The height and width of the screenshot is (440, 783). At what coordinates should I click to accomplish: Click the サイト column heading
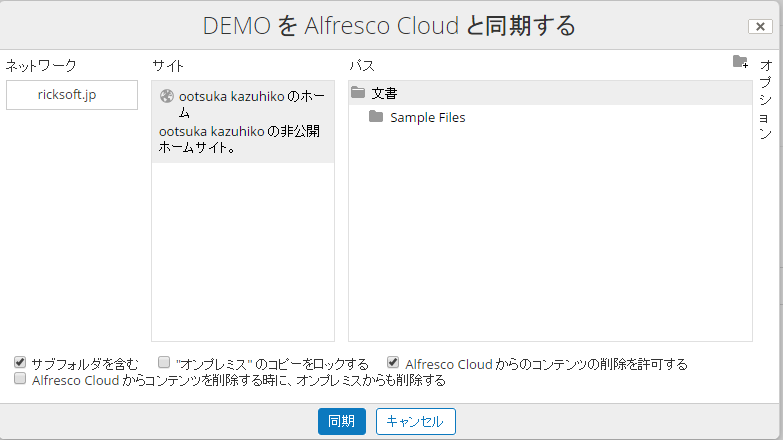click(168, 65)
